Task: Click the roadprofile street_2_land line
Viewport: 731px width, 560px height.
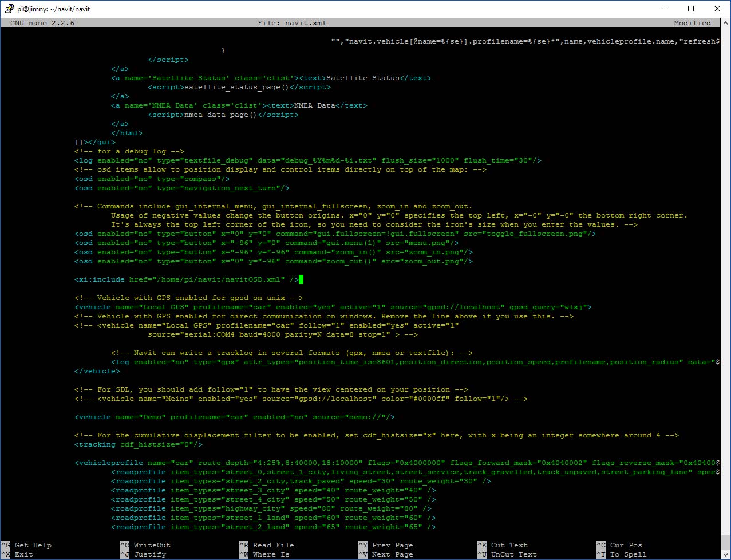Action: (x=274, y=527)
